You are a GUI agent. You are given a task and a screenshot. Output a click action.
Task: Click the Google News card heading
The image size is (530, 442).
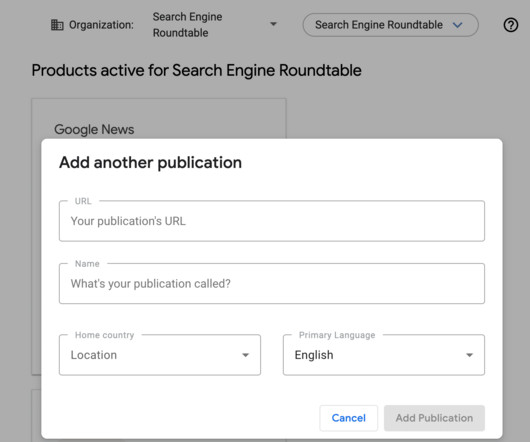[x=94, y=129]
